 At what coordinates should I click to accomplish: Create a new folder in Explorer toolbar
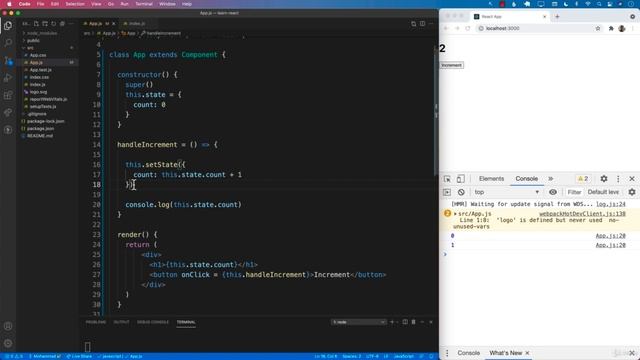click(x=45, y=24)
